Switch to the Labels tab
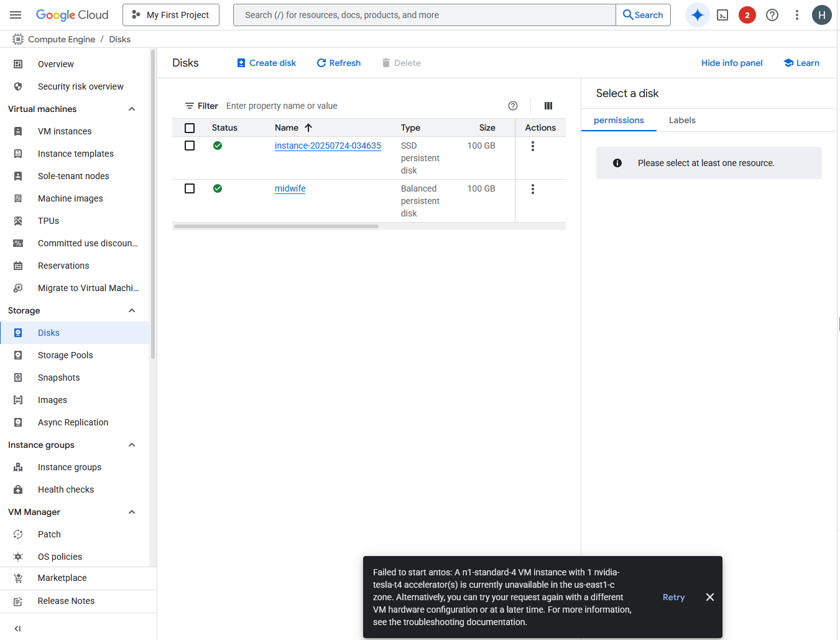This screenshot has height=640, width=840. [x=682, y=120]
